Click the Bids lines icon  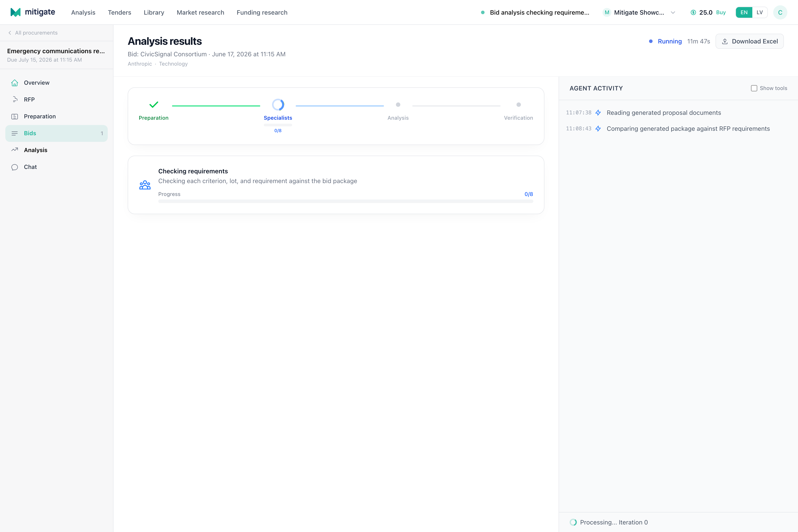coord(15,133)
